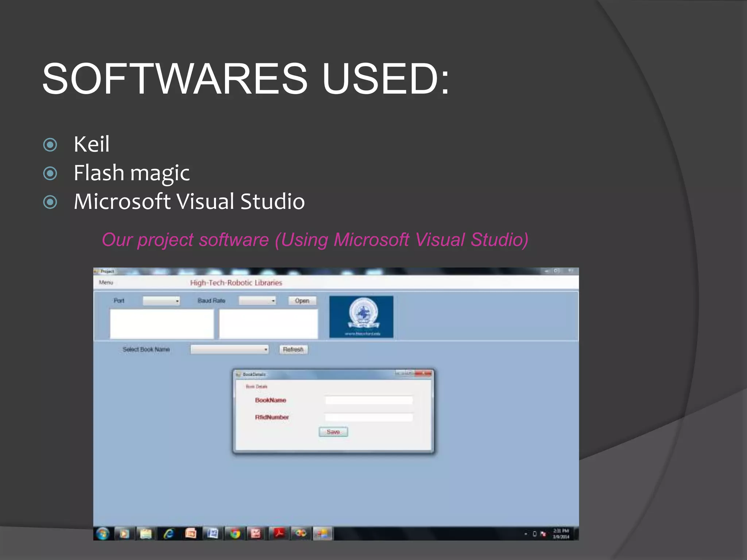Launch Internet Explorer from taskbar
Image resolution: width=747 pixels, height=560 pixels.
click(169, 534)
